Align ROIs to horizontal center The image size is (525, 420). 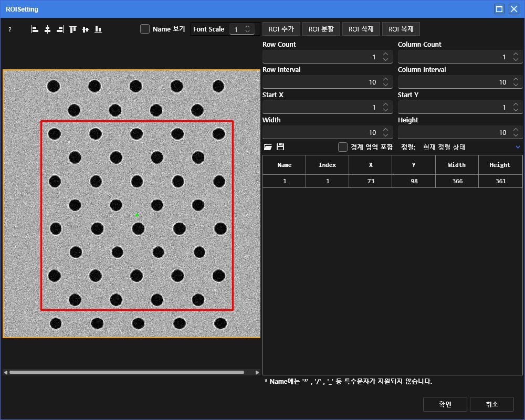tap(47, 29)
